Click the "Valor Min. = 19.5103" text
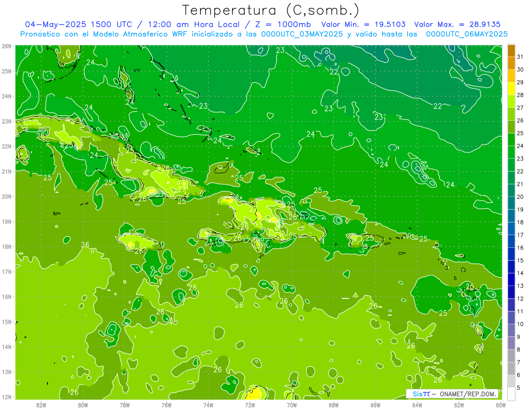532x411 pixels. click(x=363, y=24)
